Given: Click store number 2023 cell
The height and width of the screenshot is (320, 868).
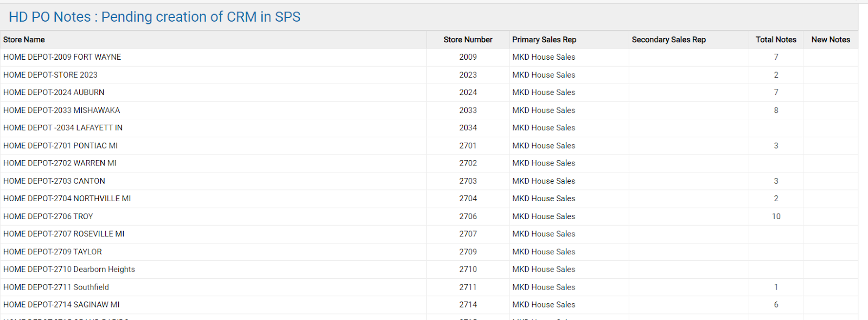Looking at the screenshot, I should coord(468,75).
